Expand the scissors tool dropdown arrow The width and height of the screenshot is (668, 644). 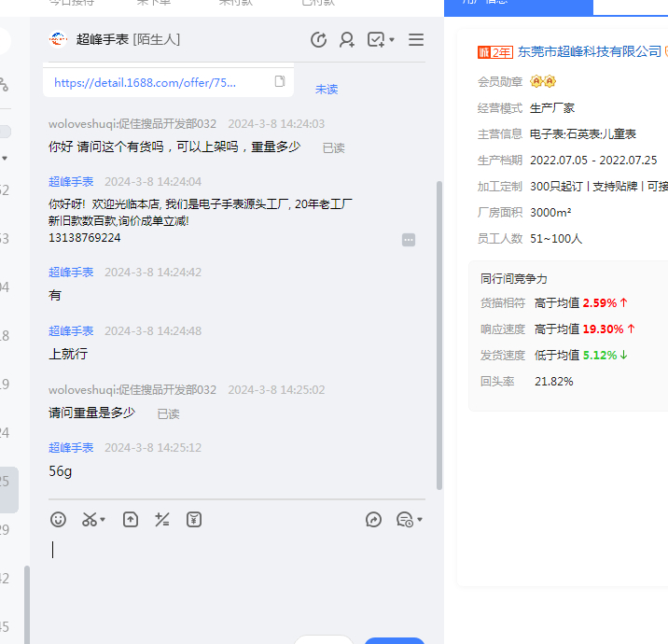pyautogui.click(x=104, y=520)
